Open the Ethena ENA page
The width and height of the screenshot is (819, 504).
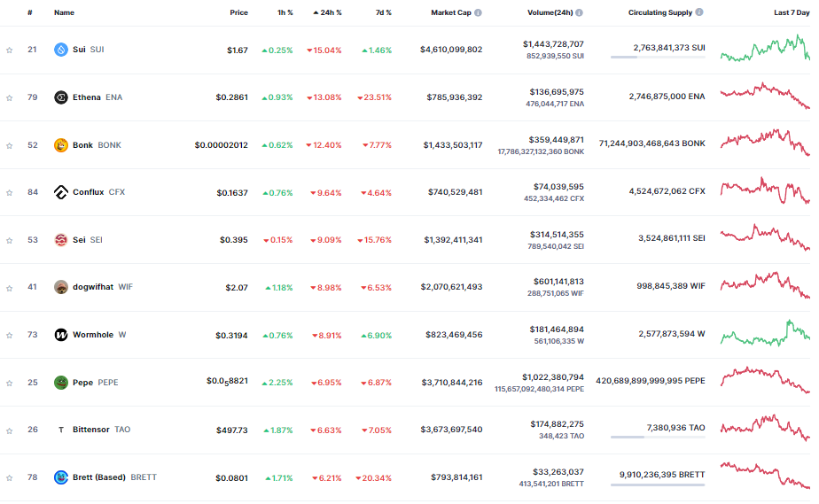(x=97, y=97)
